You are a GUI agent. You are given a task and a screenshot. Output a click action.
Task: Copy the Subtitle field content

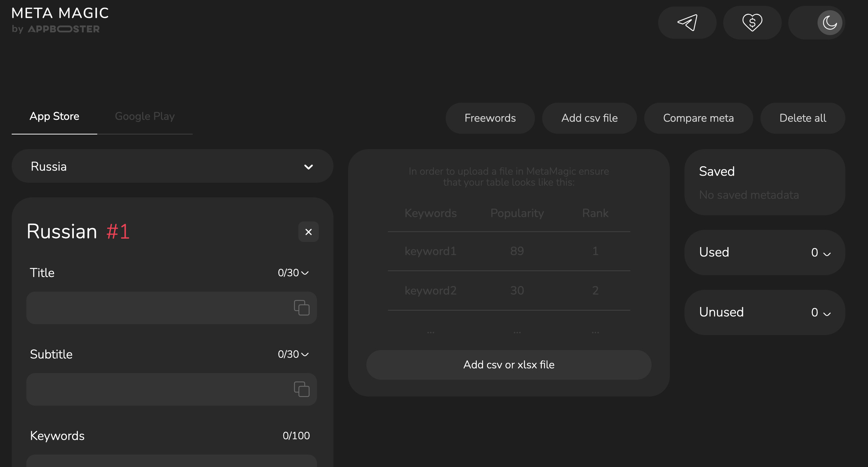302,389
